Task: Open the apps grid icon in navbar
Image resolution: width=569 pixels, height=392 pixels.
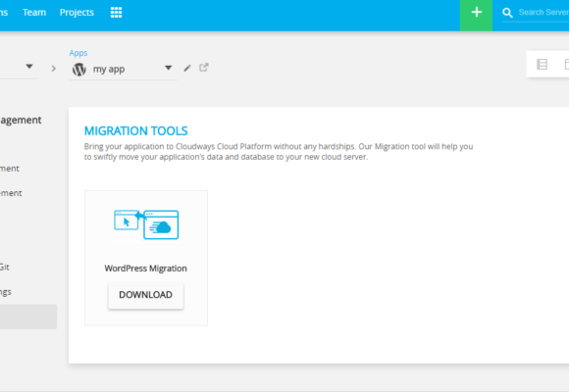Action: point(116,13)
